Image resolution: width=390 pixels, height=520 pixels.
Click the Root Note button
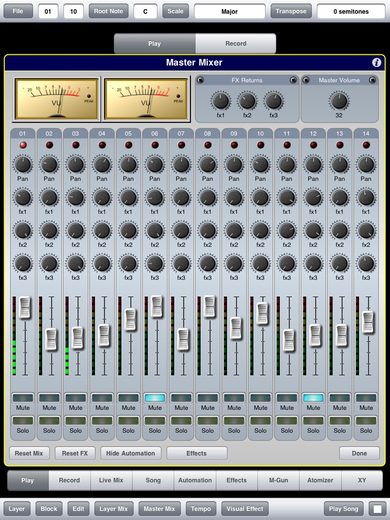pos(108,11)
